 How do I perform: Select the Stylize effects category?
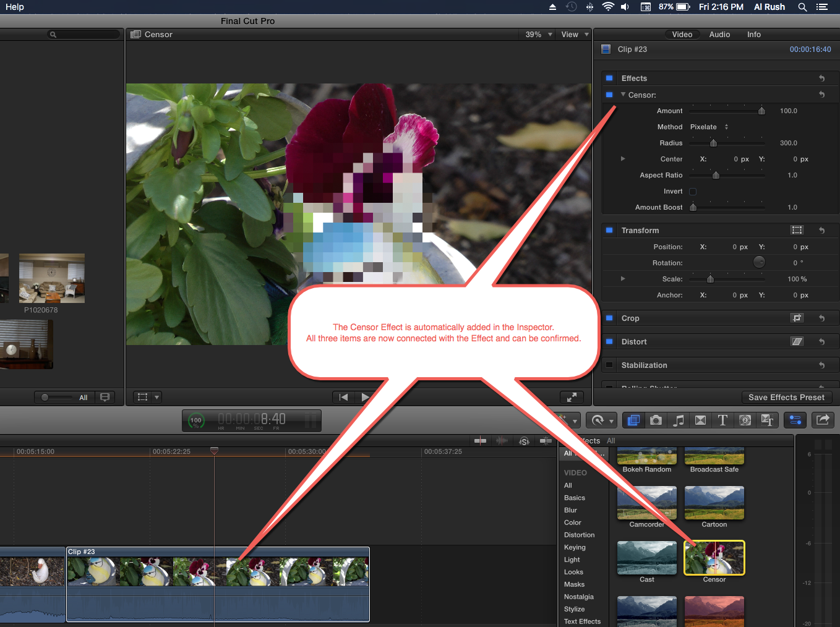click(574, 609)
